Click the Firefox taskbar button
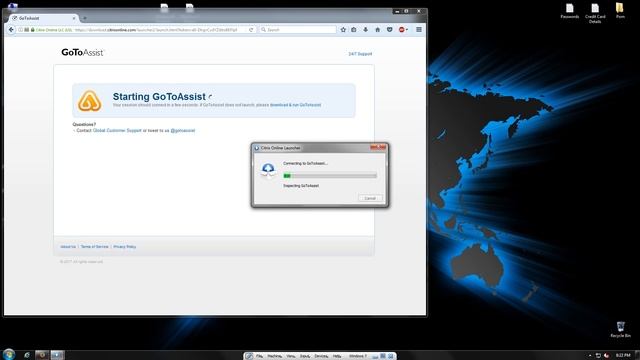 [42, 355]
